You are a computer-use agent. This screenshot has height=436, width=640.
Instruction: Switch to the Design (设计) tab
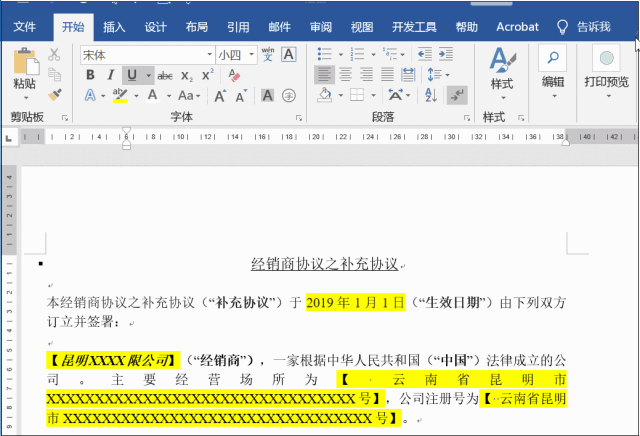[x=156, y=27]
